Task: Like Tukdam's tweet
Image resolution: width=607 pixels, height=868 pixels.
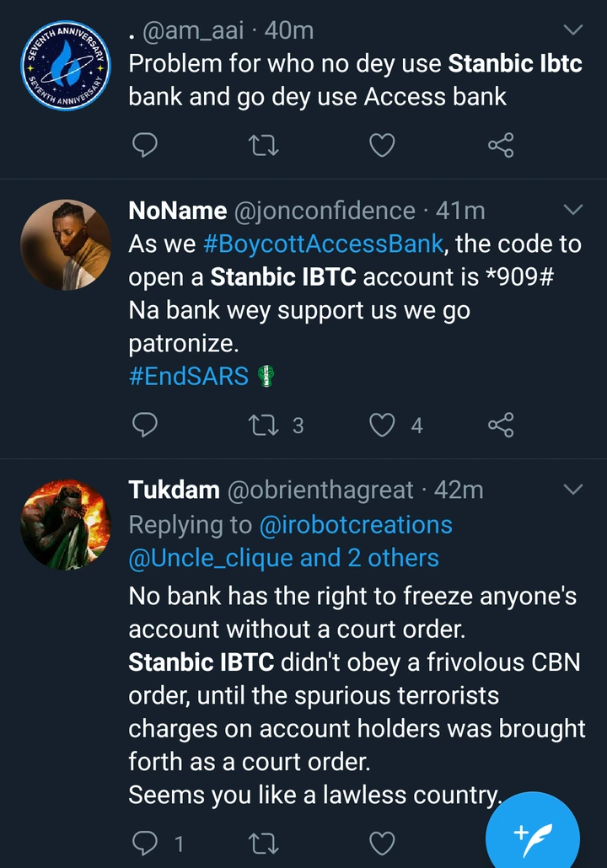Action: pos(383,842)
